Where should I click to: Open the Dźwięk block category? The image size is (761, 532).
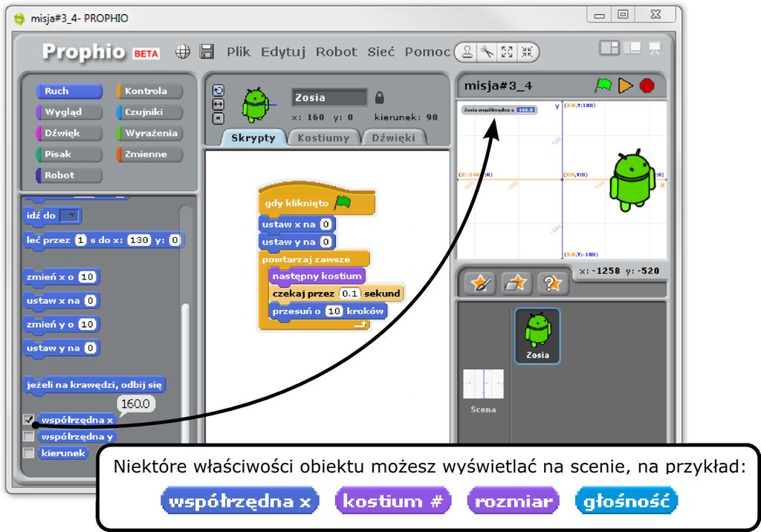point(69,133)
